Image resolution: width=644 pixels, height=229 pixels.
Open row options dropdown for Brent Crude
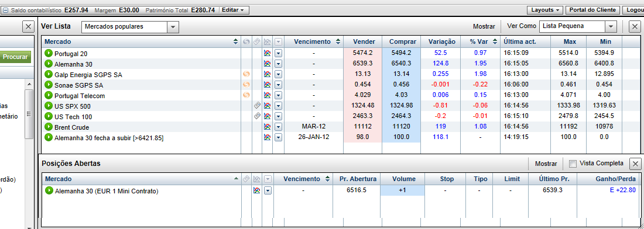coord(279,127)
